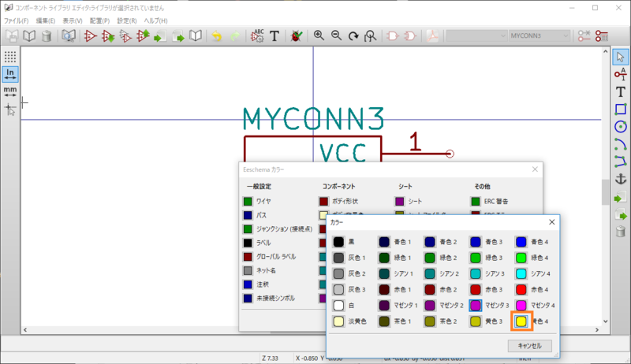Select the anchor position tool
The height and width of the screenshot is (364, 631).
click(x=620, y=179)
